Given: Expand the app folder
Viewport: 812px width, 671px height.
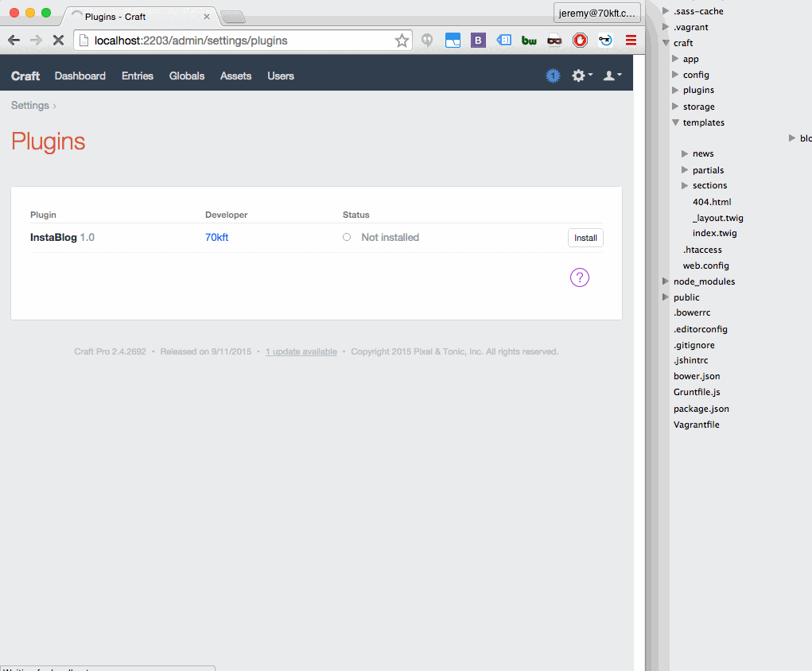Looking at the screenshot, I should 675,59.
